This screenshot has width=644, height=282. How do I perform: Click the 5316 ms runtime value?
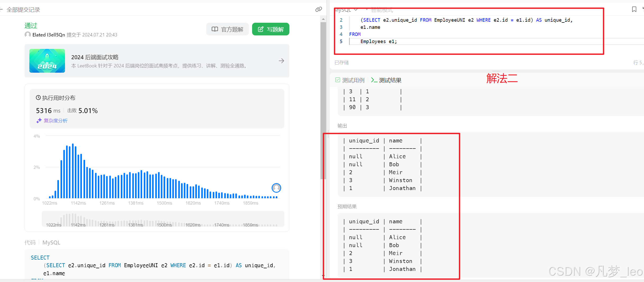48,110
